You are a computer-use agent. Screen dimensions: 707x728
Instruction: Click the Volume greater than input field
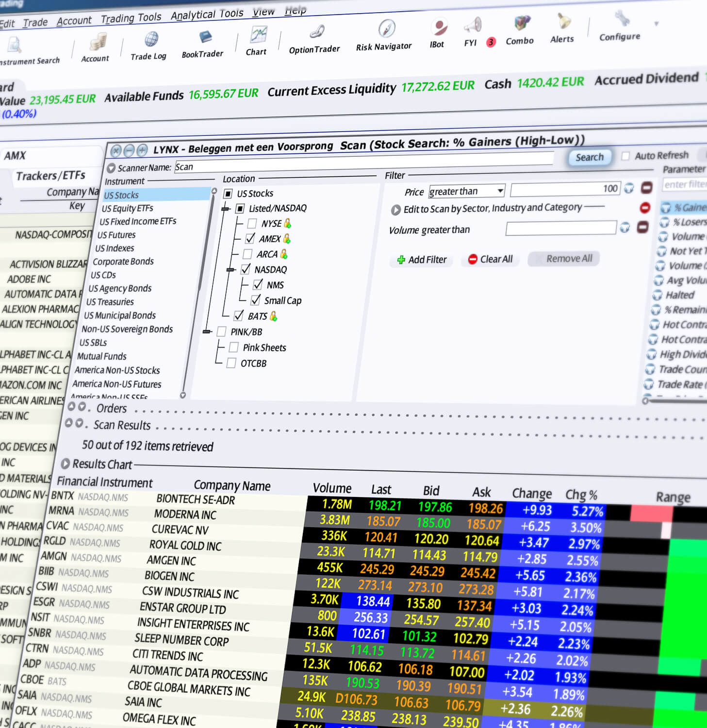[x=560, y=228]
